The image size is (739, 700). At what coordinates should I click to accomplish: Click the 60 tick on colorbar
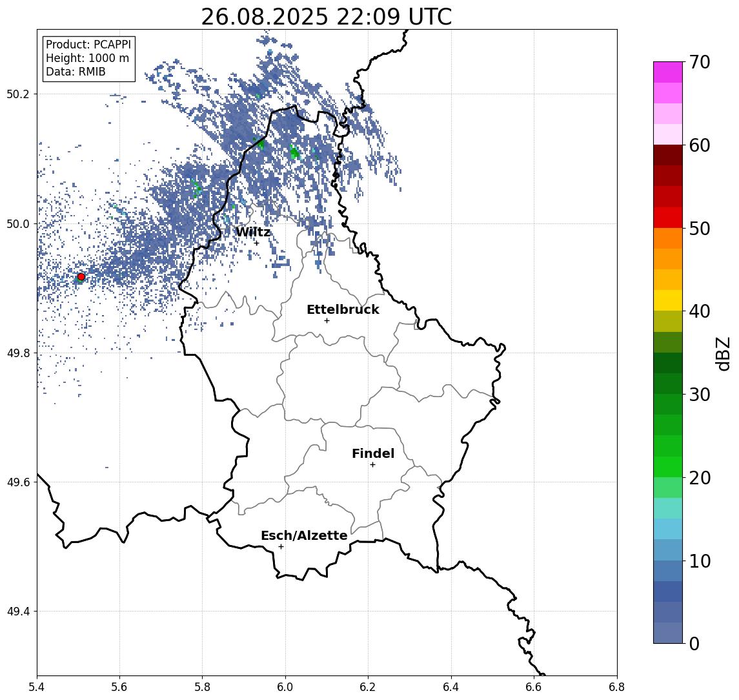(x=700, y=145)
